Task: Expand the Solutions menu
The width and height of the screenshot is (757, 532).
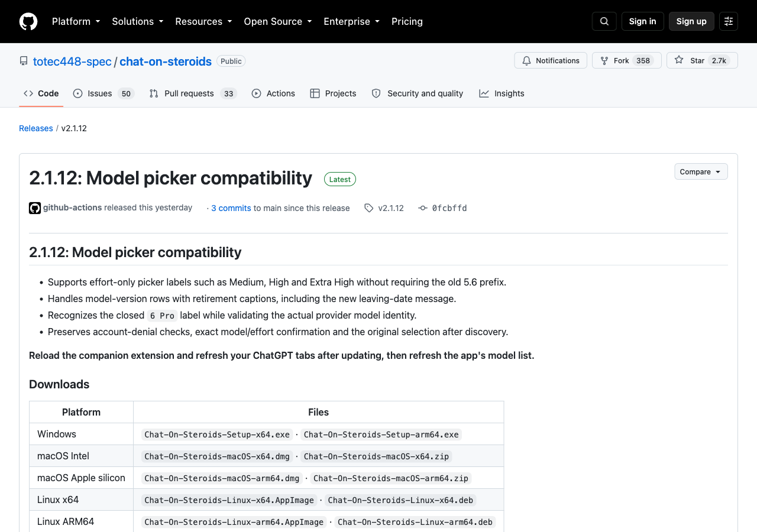Action: click(x=137, y=21)
